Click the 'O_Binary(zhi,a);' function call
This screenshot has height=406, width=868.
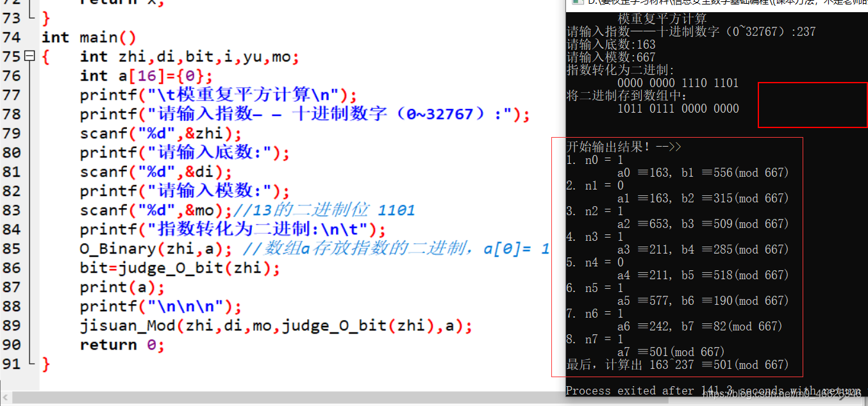[x=156, y=248]
